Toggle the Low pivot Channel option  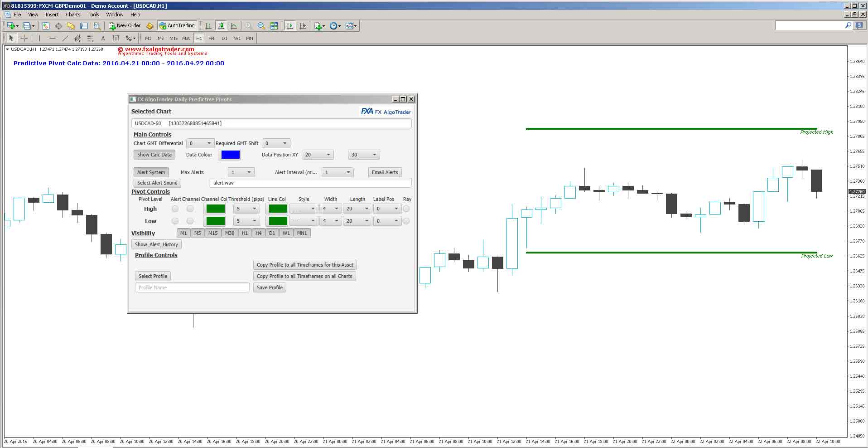190,221
